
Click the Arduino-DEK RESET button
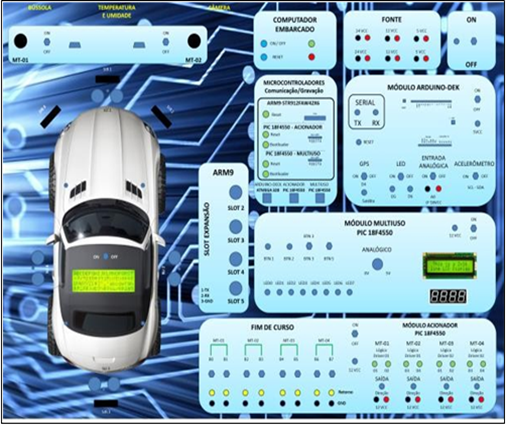(x=359, y=142)
